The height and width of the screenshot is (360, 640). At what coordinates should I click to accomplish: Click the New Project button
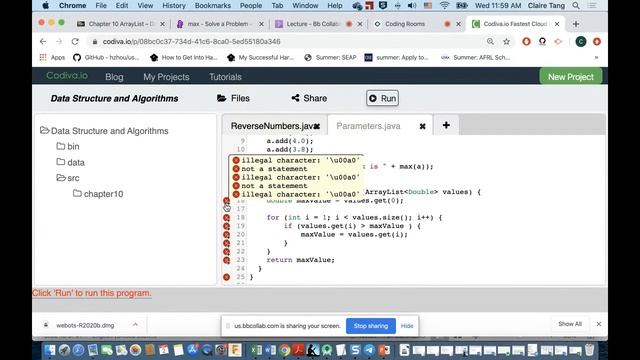point(571,77)
